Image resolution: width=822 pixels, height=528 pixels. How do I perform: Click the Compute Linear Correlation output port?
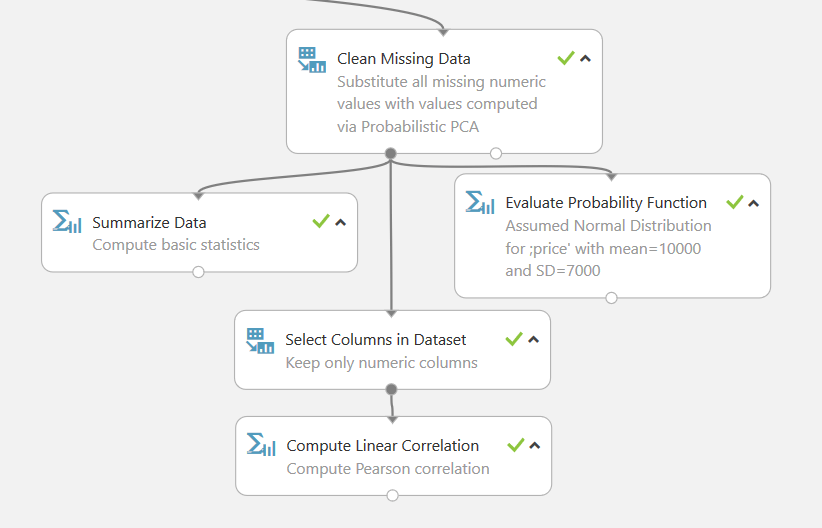pyautogui.click(x=392, y=495)
